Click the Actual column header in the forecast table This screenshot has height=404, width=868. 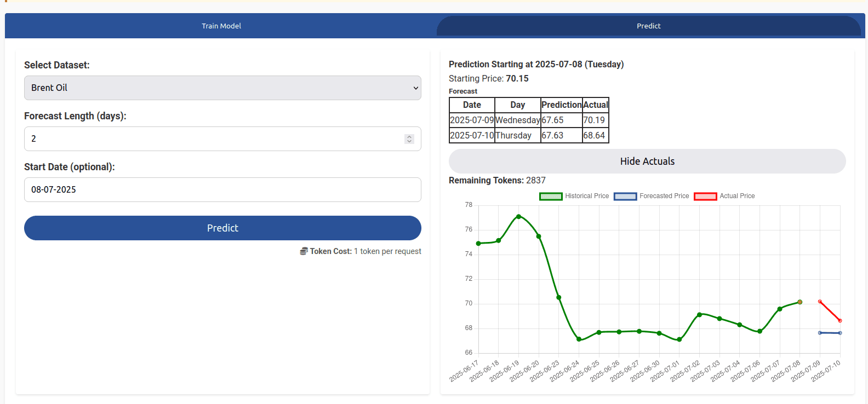coord(596,105)
